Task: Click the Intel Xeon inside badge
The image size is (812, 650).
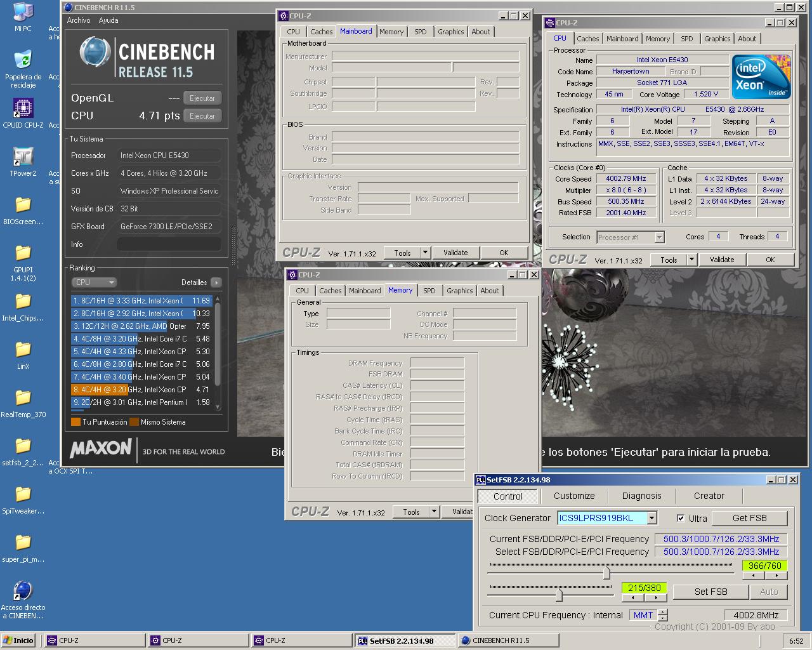Action: click(x=761, y=77)
